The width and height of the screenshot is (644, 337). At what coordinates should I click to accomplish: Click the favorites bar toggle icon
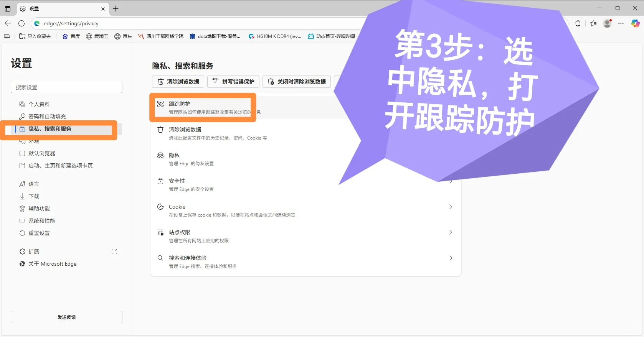click(7, 36)
